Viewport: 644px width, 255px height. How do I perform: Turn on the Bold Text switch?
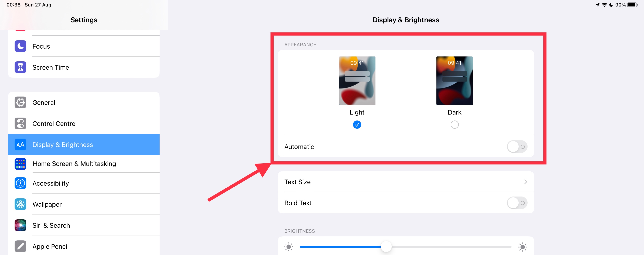pos(517,203)
